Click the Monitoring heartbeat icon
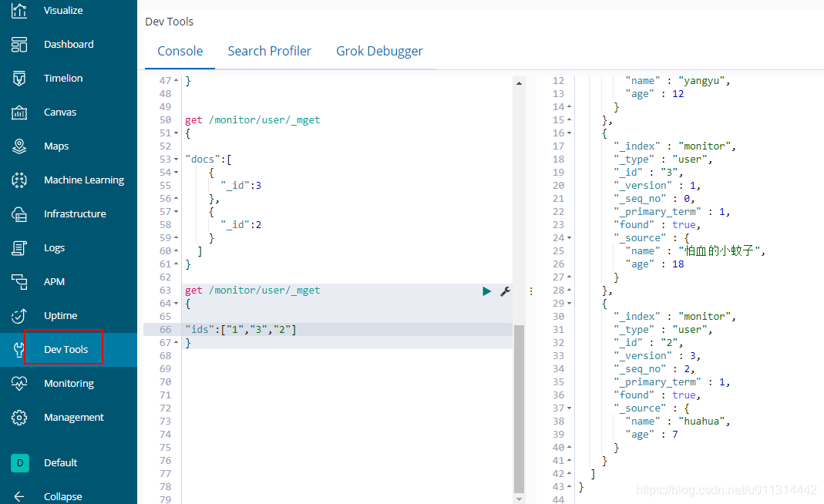The height and width of the screenshot is (504, 824). tap(19, 384)
